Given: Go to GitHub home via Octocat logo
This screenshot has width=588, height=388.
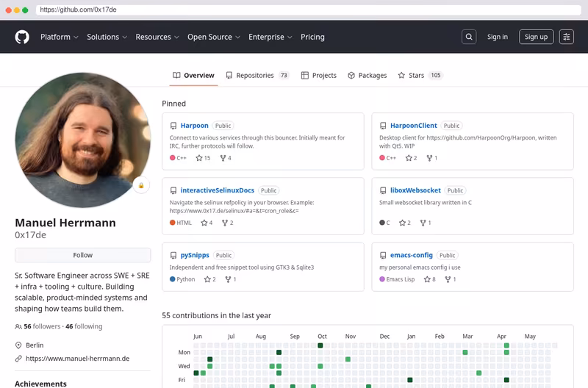Looking at the screenshot, I should 22,37.
